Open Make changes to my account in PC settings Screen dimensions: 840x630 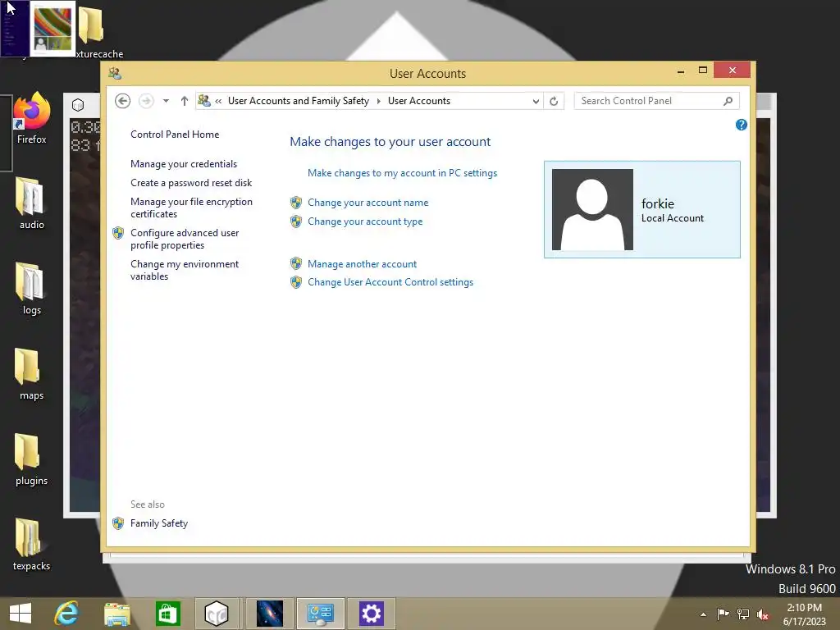tap(402, 173)
